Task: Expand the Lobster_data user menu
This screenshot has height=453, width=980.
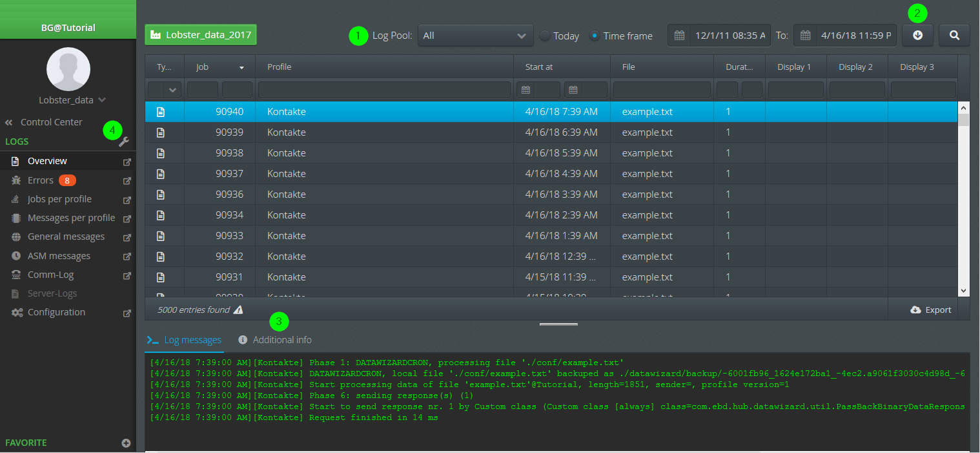Action: click(x=72, y=100)
